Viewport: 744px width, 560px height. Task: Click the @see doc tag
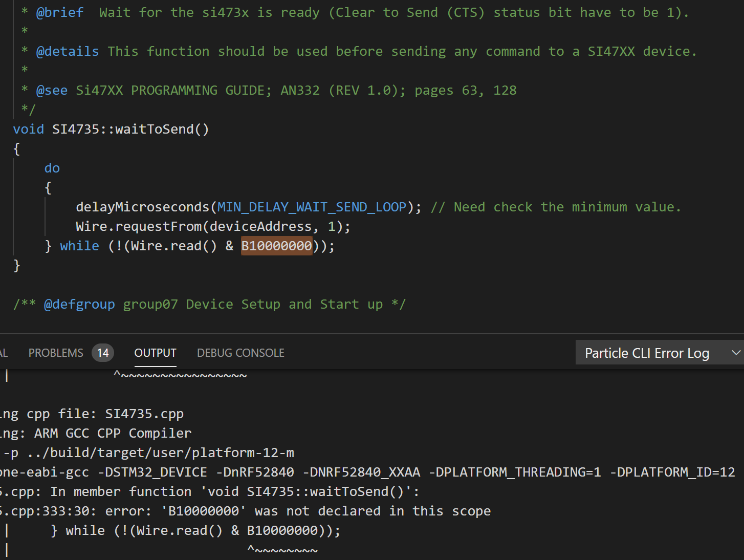[52, 90]
